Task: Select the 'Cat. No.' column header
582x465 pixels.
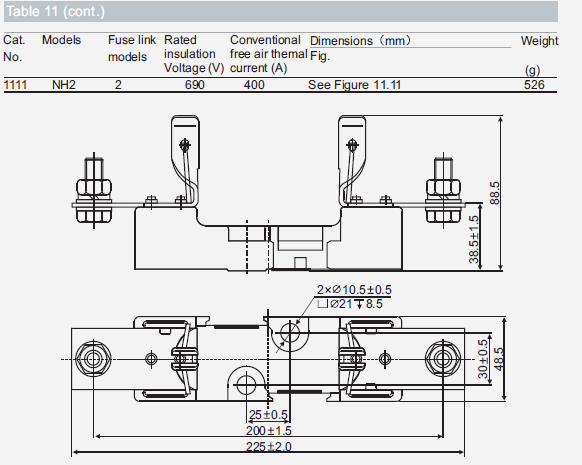Action: [x=14, y=48]
